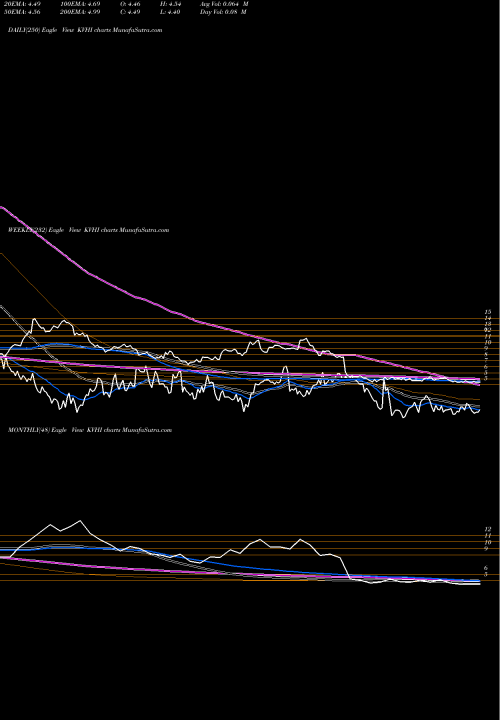Viewport: 500px width, 720px height.
Task: Select the close price C: 4.49
Action: coord(128,12)
